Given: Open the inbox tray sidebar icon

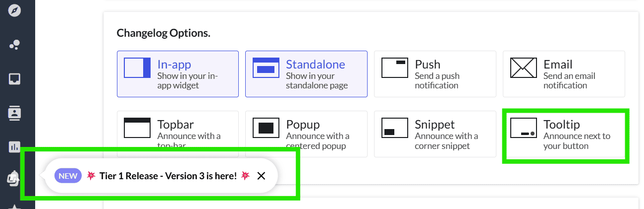Looking at the screenshot, I should [14, 79].
